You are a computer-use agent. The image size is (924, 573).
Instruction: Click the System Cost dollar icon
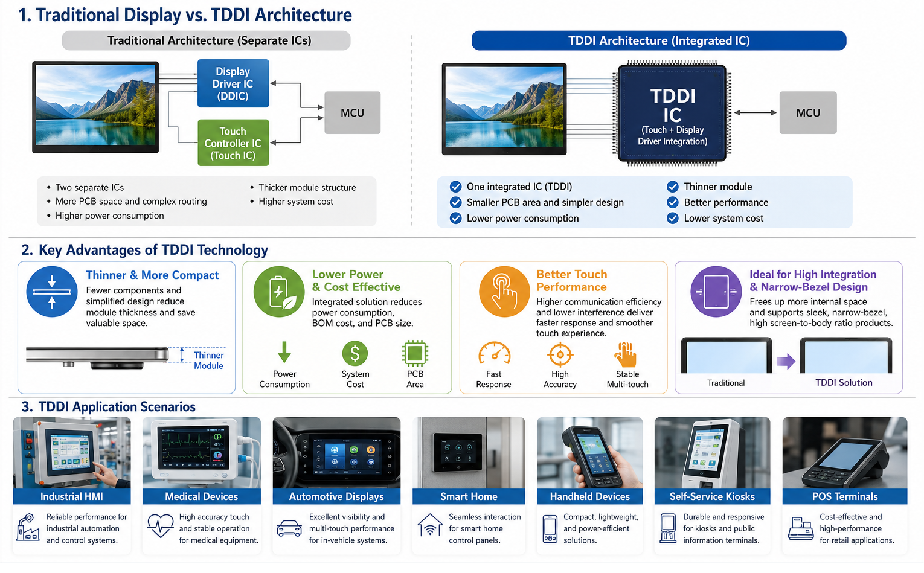(355, 353)
